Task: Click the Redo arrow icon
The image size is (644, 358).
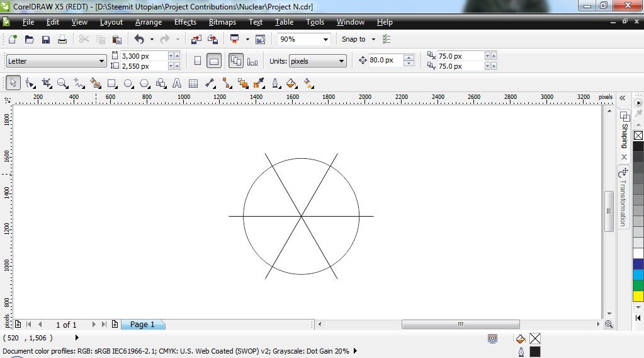Action: (165, 39)
